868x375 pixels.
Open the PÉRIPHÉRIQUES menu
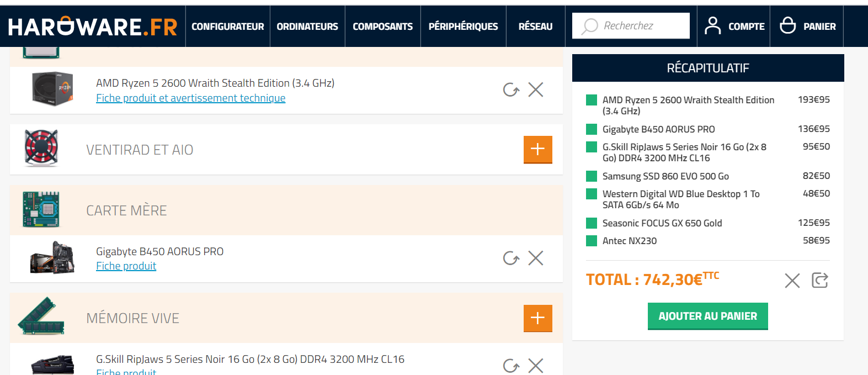463,27
